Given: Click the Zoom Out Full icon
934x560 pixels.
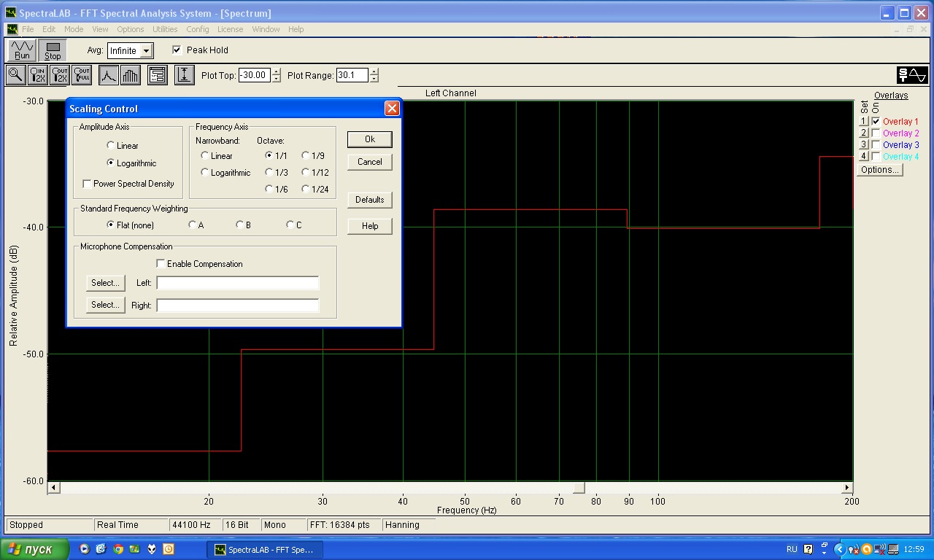Looking at the screenshot, I should tap(82, 75).
